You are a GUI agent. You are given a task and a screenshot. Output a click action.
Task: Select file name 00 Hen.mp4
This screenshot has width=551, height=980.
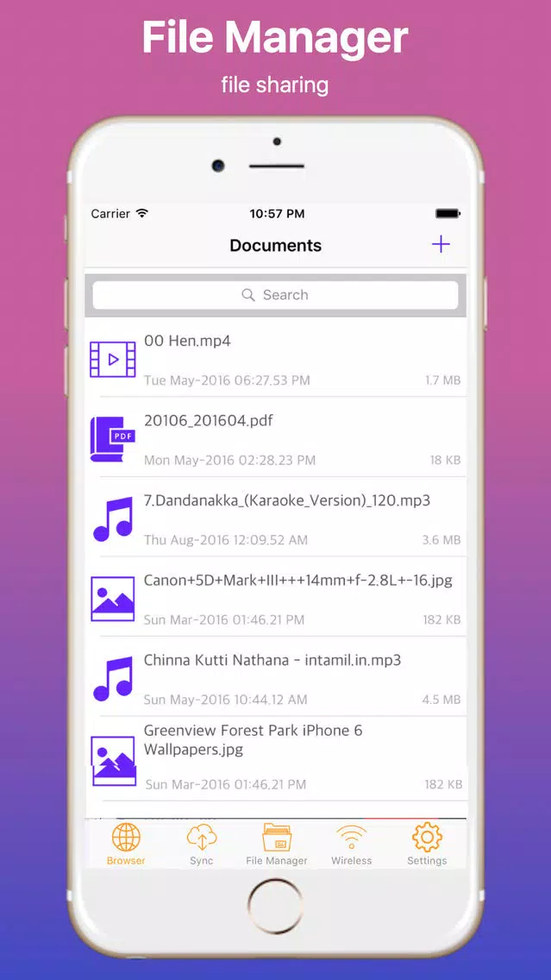coord(187,342)
